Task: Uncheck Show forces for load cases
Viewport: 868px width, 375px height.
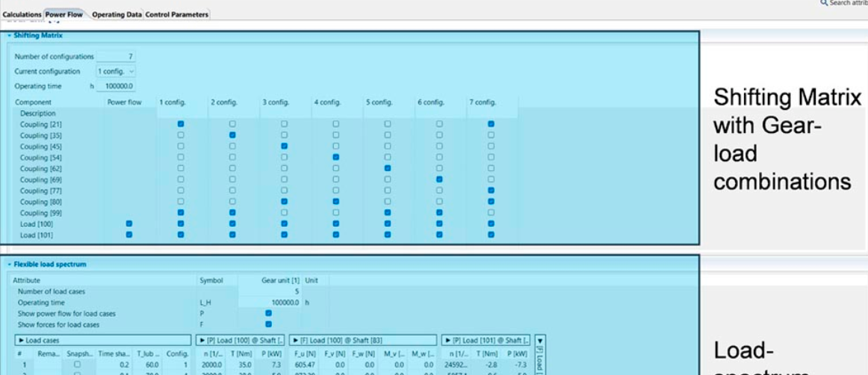Action: tap(268, 325)
